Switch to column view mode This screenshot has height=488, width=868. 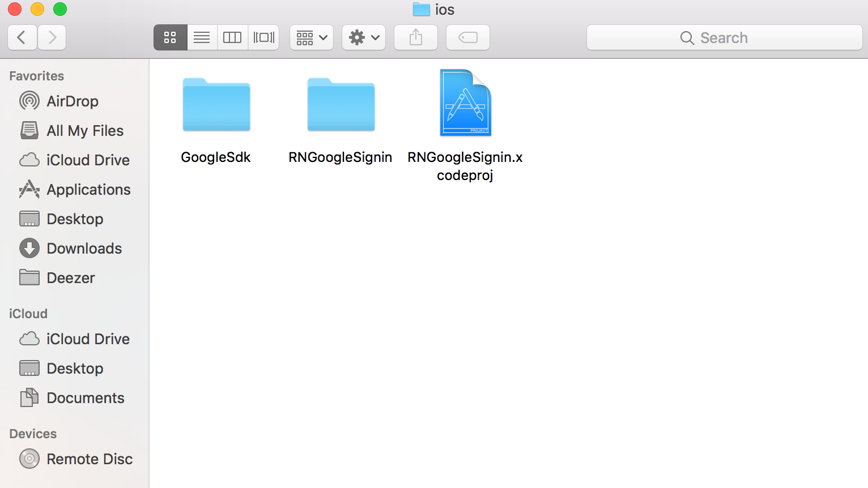pos(232,37)
